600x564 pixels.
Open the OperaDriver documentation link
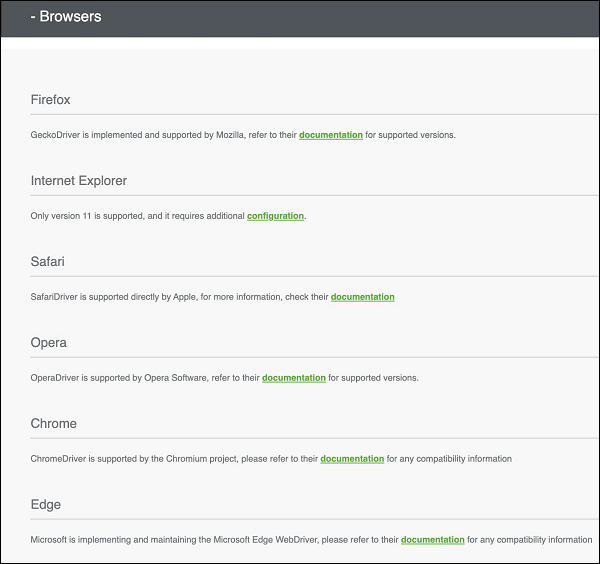pos(294,378)
